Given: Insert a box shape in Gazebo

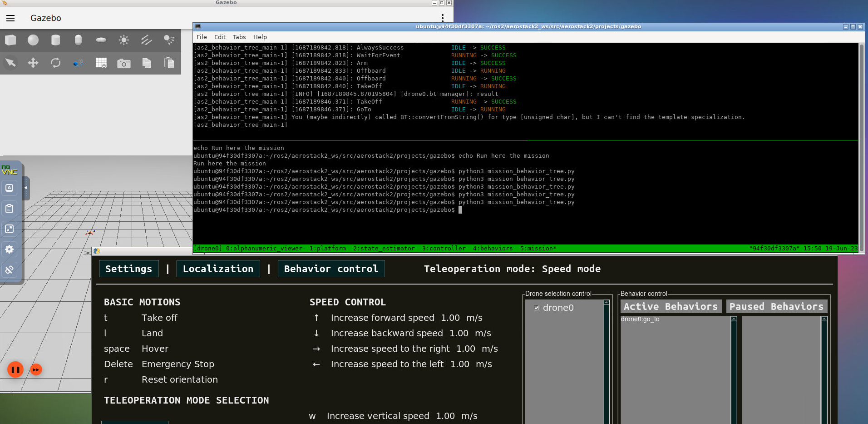Looking at the screenshot, I should tap(10, 40).
